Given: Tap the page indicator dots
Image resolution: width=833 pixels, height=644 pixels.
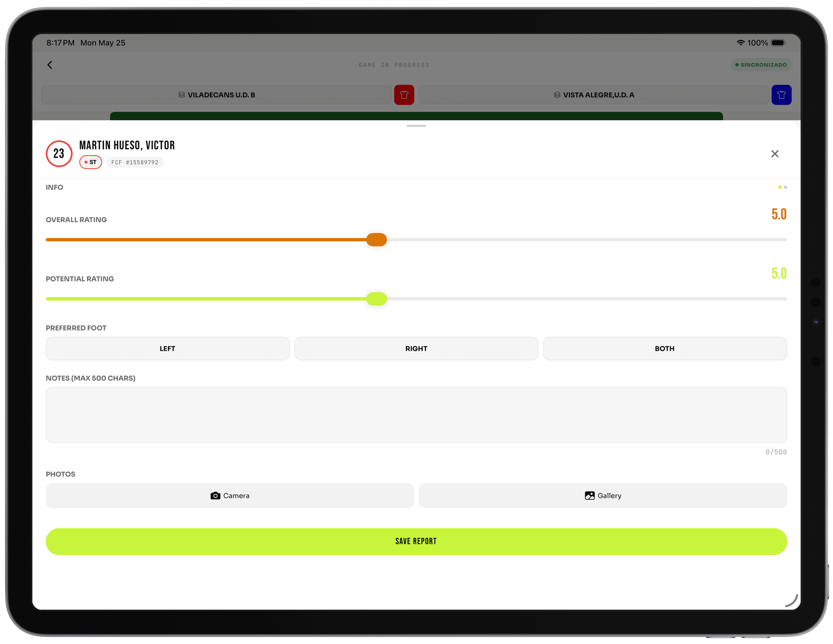Looking at the screenshot, I should (782, 187).
